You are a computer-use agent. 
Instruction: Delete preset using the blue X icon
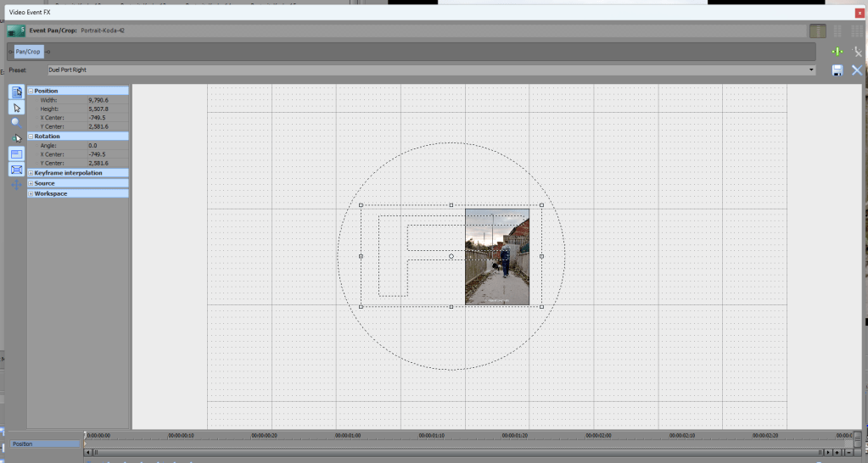856,70
